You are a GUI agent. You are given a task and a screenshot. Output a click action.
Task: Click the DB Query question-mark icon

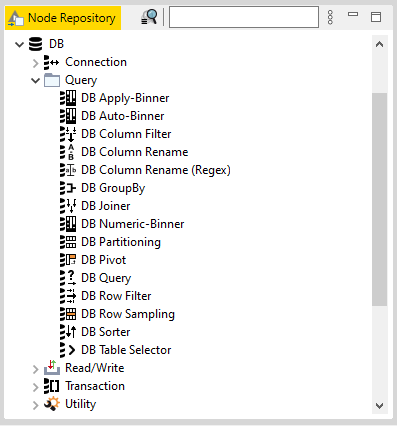(68, 278)
